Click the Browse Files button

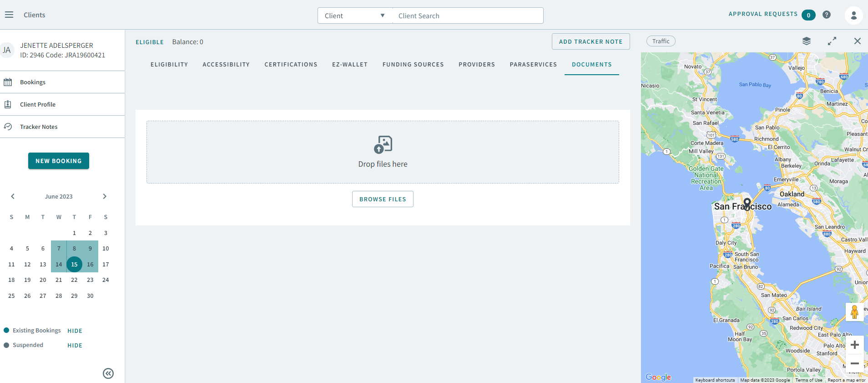(x=383, y=199)
